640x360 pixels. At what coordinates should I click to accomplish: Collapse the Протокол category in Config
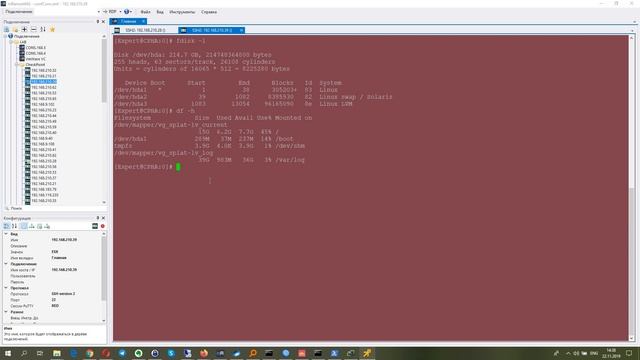click(6, 288)
